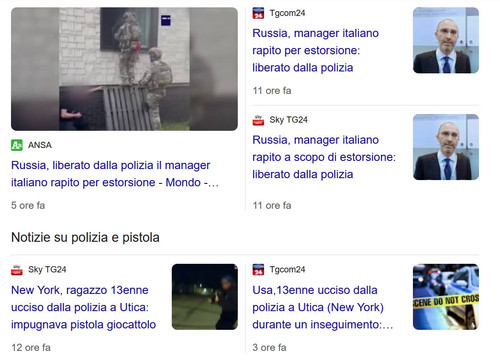The width and height of the screenshot is (500, 363).
Task: Open the manager photo beside the Sky TG24 Russia article
Action: pyautogui.click(x=446, y=147)
